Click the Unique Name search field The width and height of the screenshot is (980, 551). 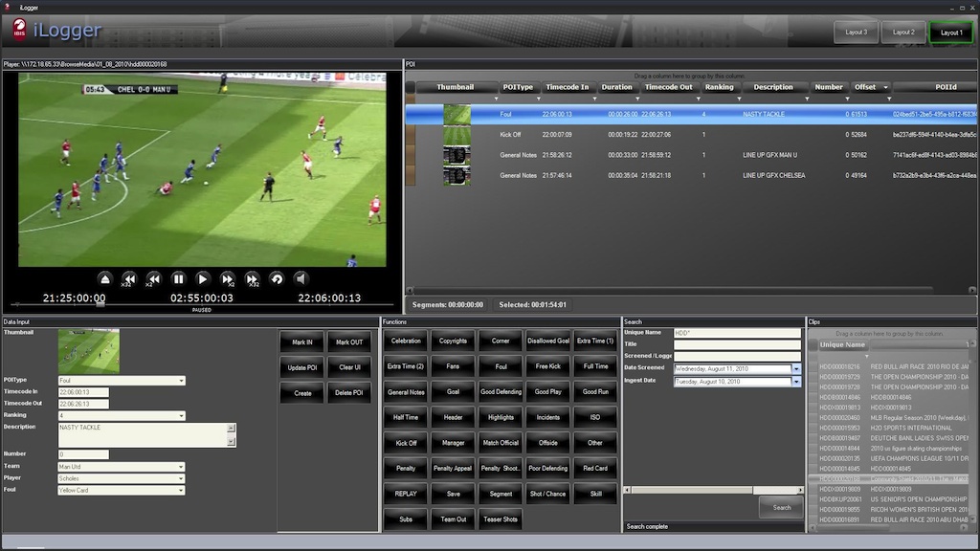(737, 333)
